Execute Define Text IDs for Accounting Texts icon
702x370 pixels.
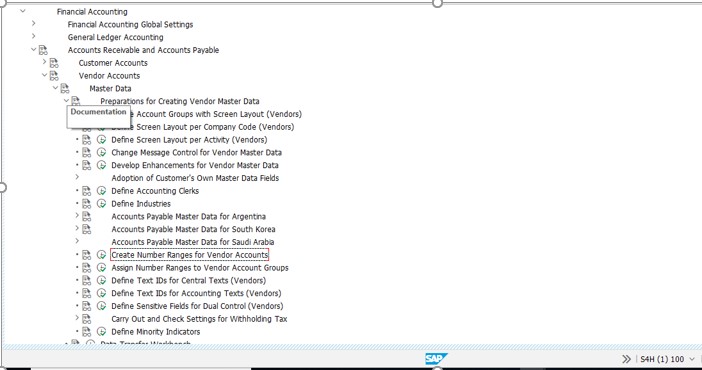coord(102,293)
